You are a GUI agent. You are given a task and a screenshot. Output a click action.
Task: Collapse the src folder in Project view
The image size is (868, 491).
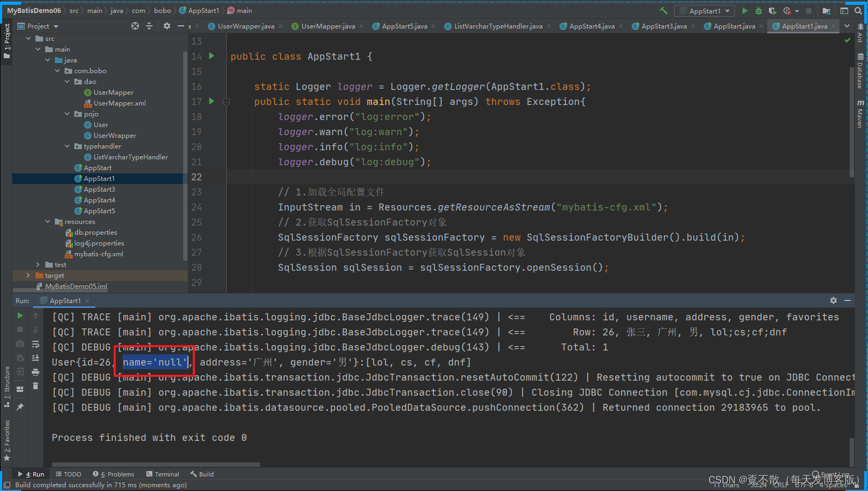[x=29, y=38]
